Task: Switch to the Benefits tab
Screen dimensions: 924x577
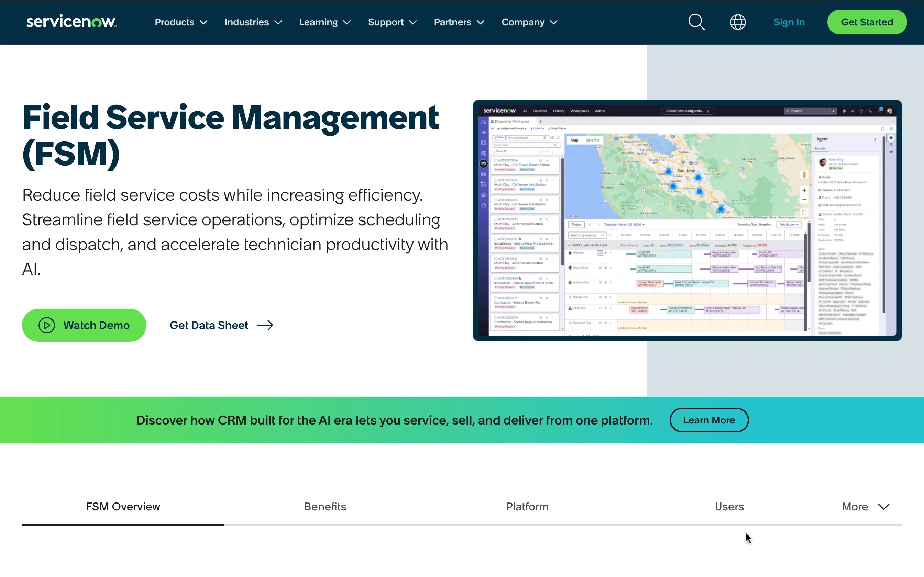Action: tap(325, 506)
